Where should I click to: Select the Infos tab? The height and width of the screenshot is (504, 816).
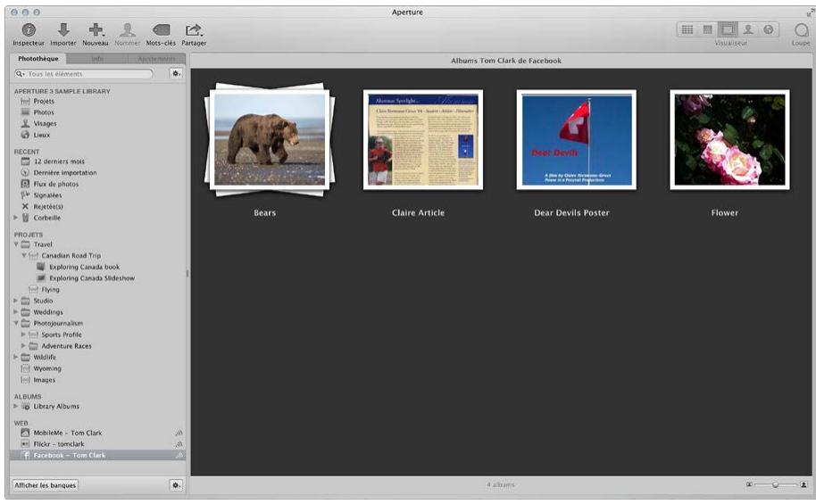click(97, 59)
